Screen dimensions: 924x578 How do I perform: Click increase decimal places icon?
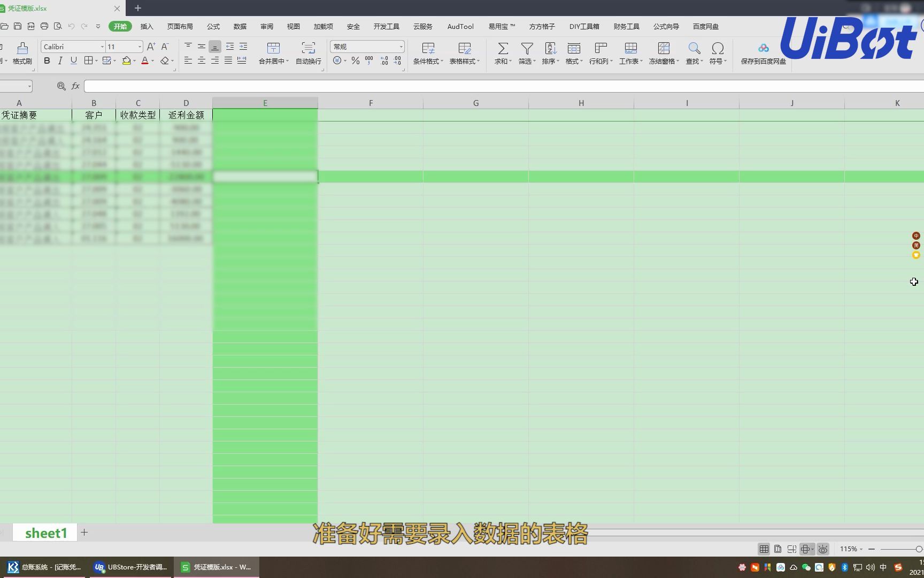point(384,61)
